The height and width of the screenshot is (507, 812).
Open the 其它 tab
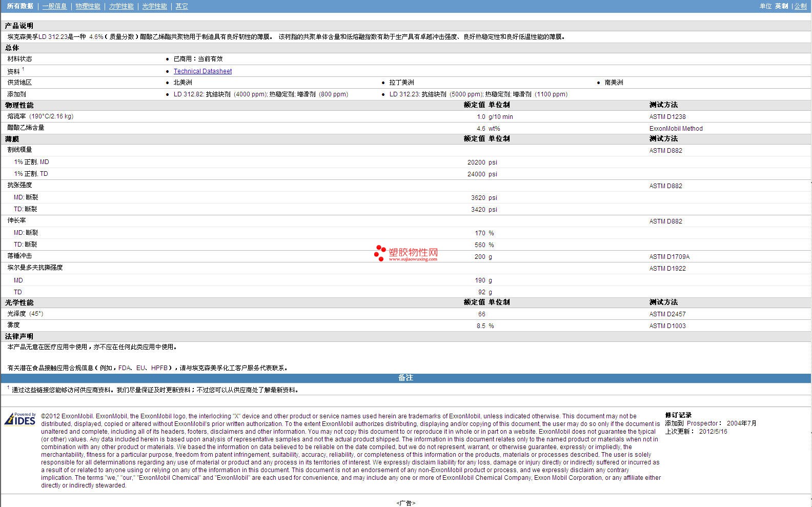tap(181, 6)
